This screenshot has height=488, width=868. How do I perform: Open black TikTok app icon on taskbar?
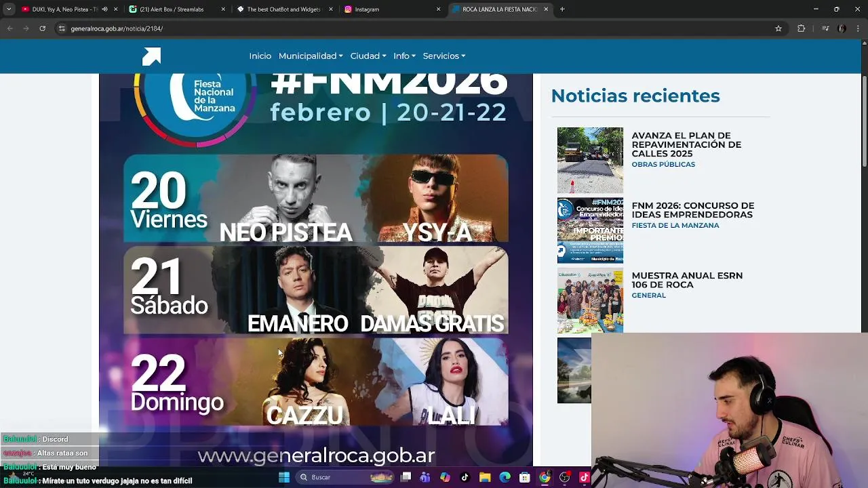click(465, 477)
